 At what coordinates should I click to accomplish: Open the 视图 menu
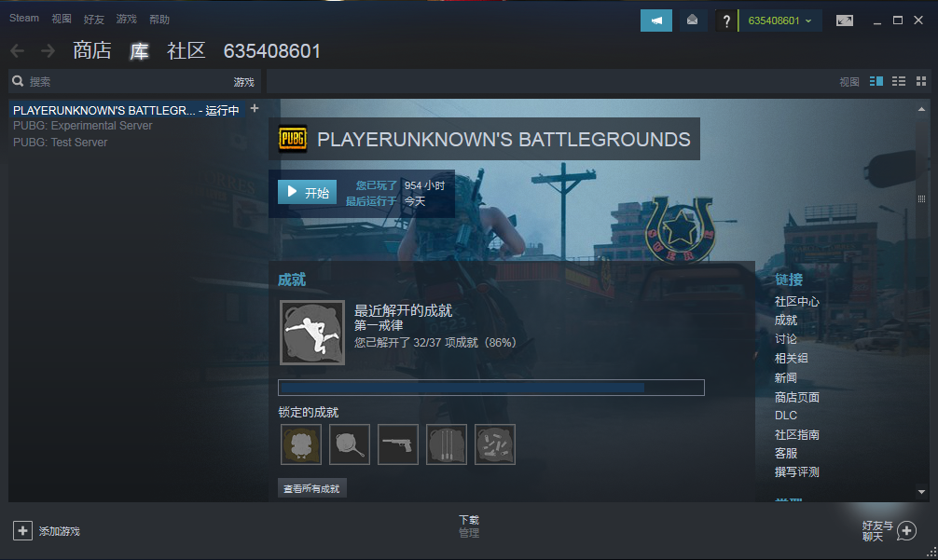[61, 20]
